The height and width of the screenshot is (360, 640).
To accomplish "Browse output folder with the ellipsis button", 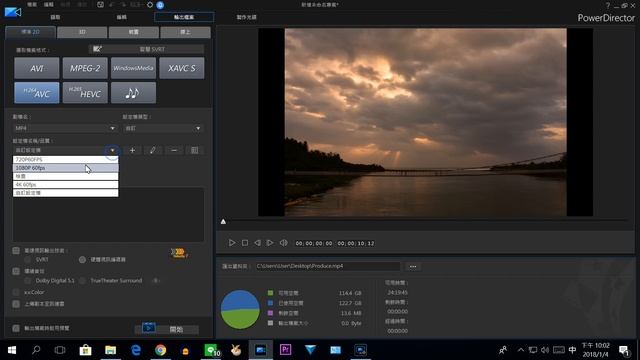I will (x=413, y=267).
